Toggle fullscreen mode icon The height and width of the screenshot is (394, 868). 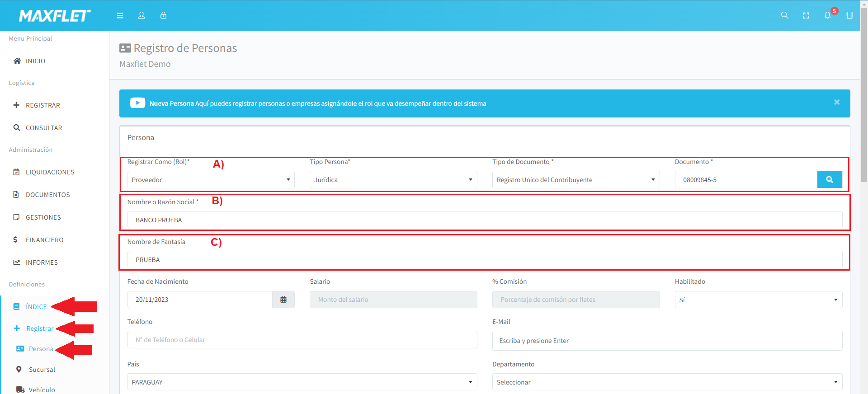click(806, 15)
